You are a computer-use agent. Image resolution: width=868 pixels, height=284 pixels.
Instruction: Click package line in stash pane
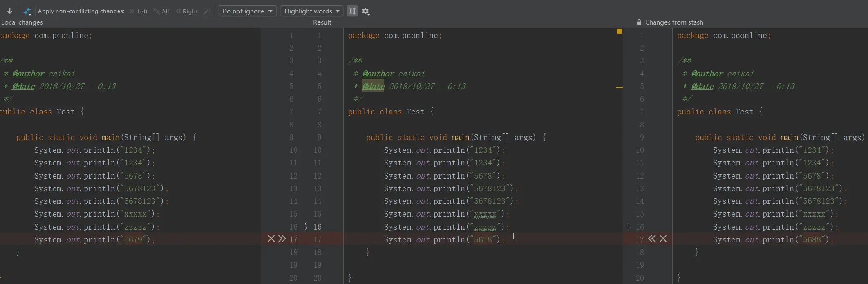tap(724, 36)
